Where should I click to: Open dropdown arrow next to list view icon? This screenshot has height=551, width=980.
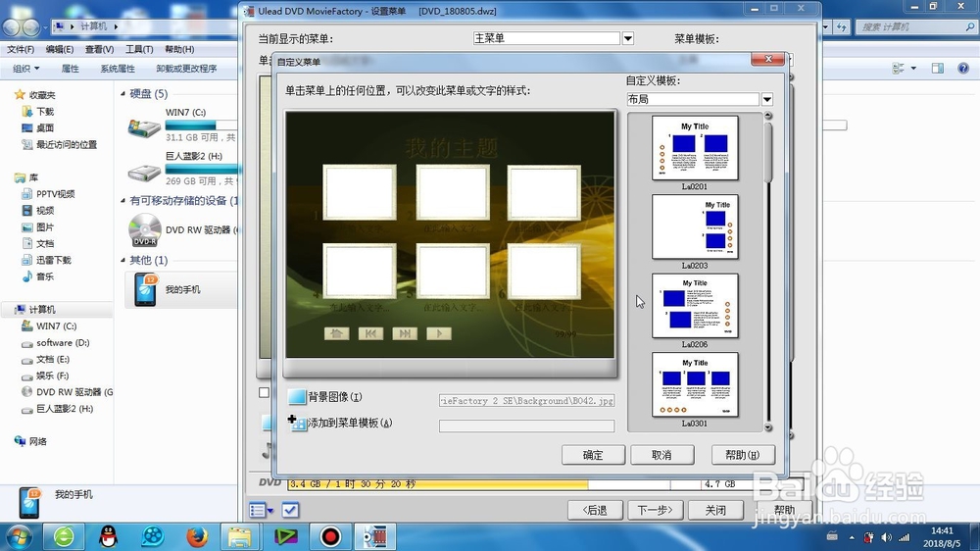[270, 511]
